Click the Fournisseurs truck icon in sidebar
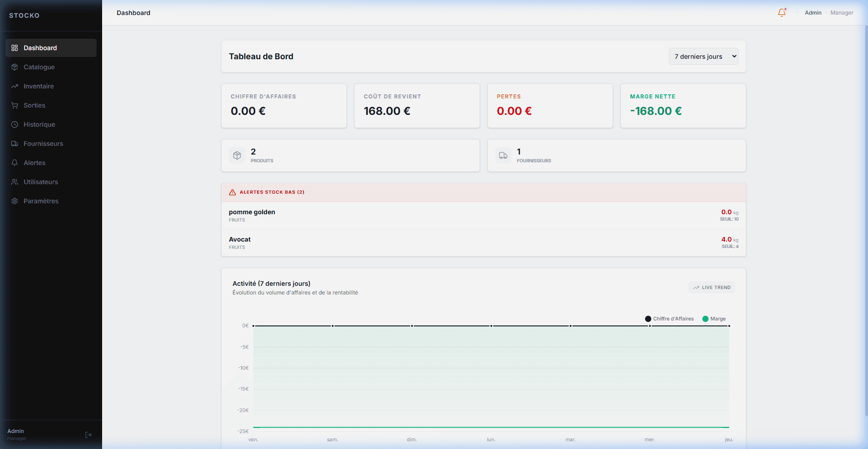 tap(15, 144)
